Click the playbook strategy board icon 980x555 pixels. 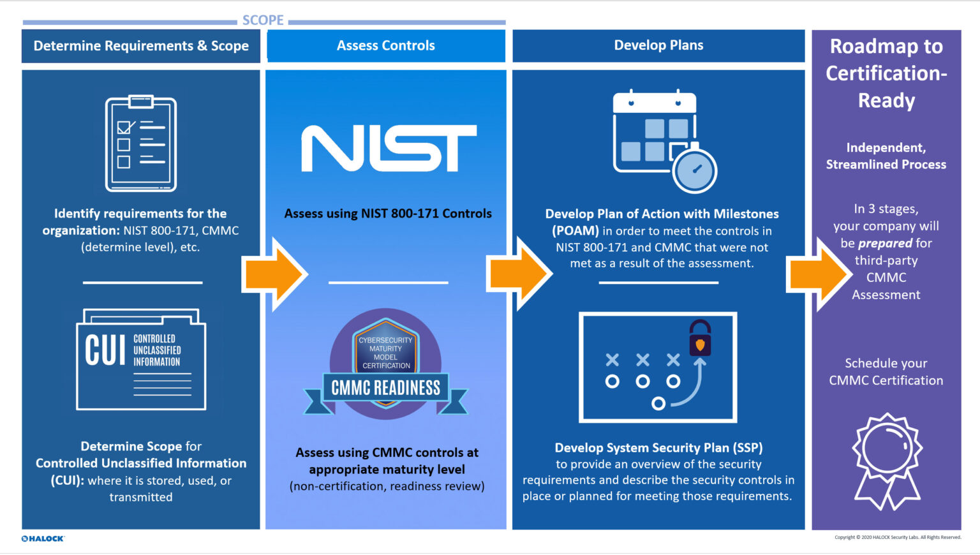point(658,367)
